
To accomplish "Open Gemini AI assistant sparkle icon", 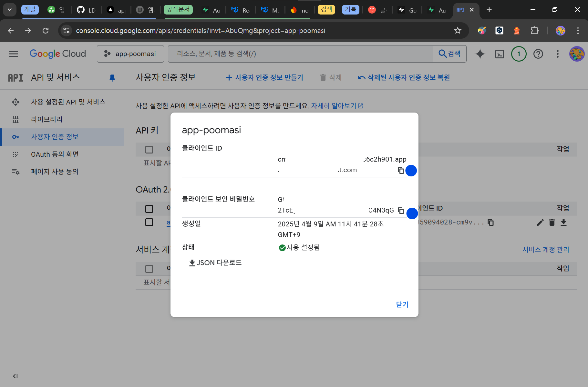I will (480, 54).
